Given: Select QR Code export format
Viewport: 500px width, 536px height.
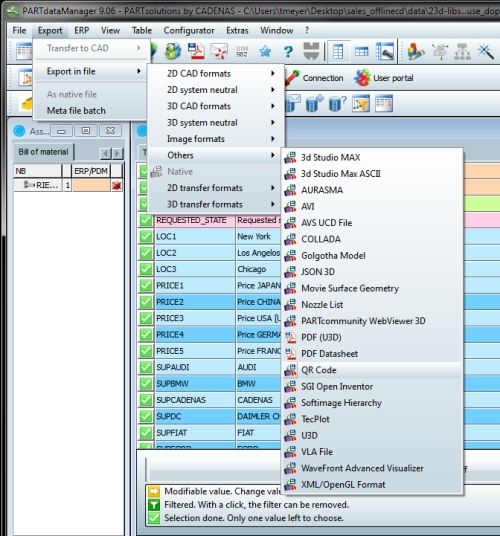Looking at the screenshot, I should [x=372, y=370].
